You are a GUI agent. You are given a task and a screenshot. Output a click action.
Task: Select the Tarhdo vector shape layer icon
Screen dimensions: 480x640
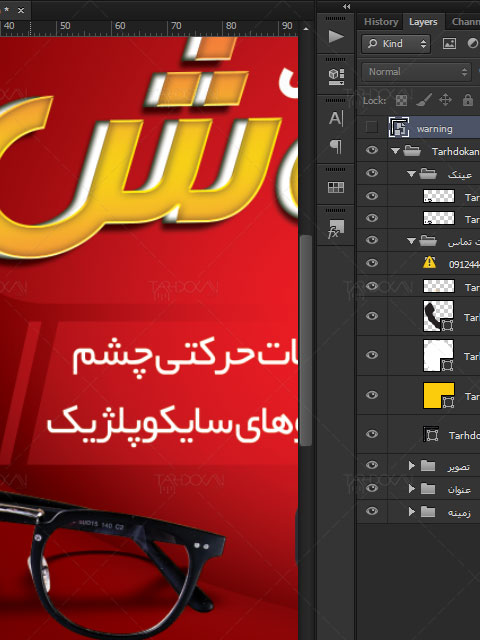click(x=431, y=434)
